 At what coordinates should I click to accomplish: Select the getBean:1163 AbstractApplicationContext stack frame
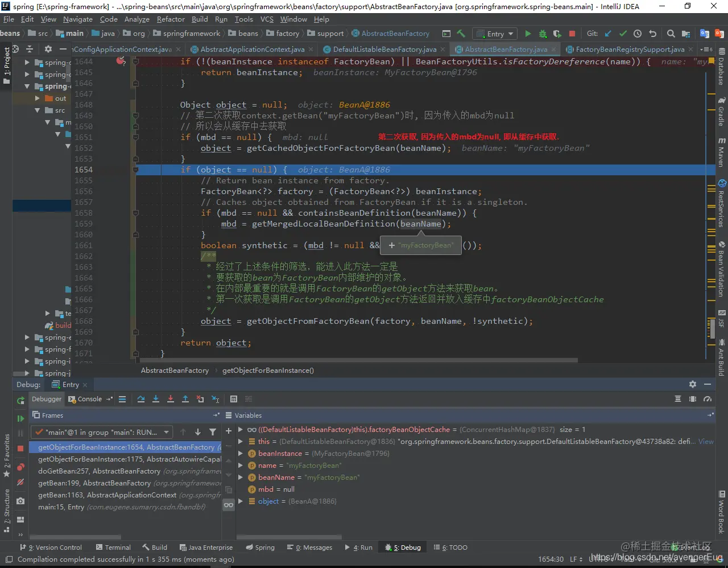coord(126,495)
